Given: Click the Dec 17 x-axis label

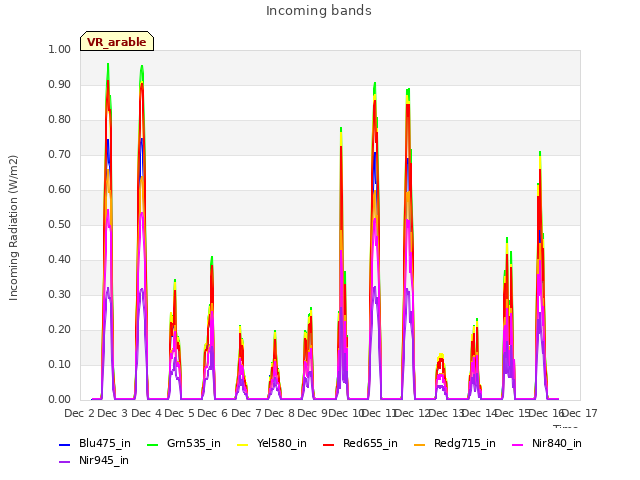Looking at the screenshot, I should 580,413.
